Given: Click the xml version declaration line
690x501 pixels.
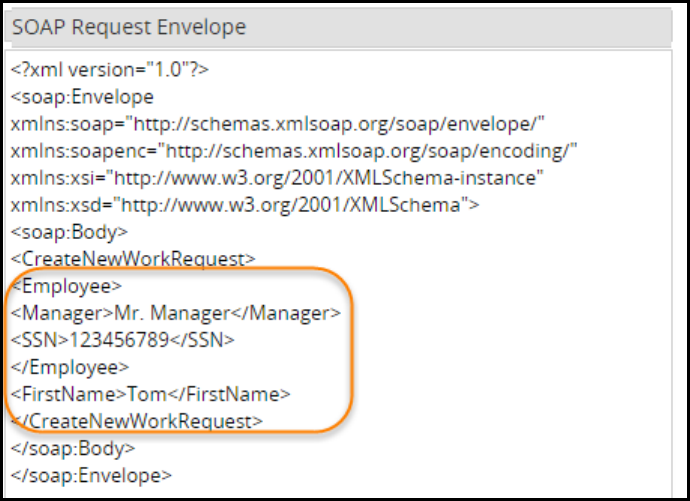Looking at the screenshot, I should [109, 71].
